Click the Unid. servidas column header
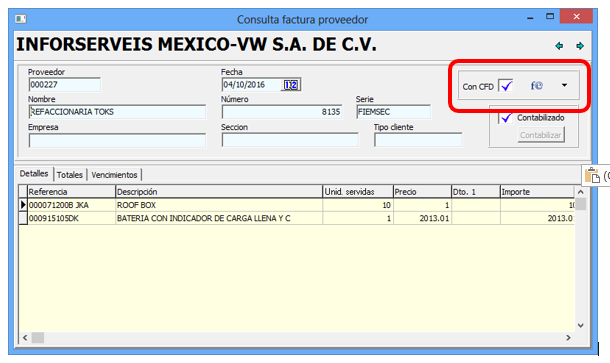This screenshot has height=363, width=610. 358,192
